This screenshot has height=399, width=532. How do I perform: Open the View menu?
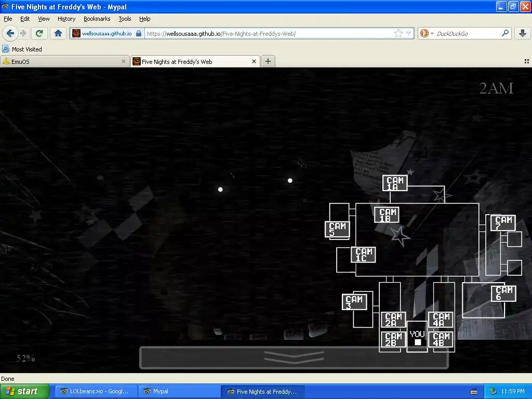point(44,19)
